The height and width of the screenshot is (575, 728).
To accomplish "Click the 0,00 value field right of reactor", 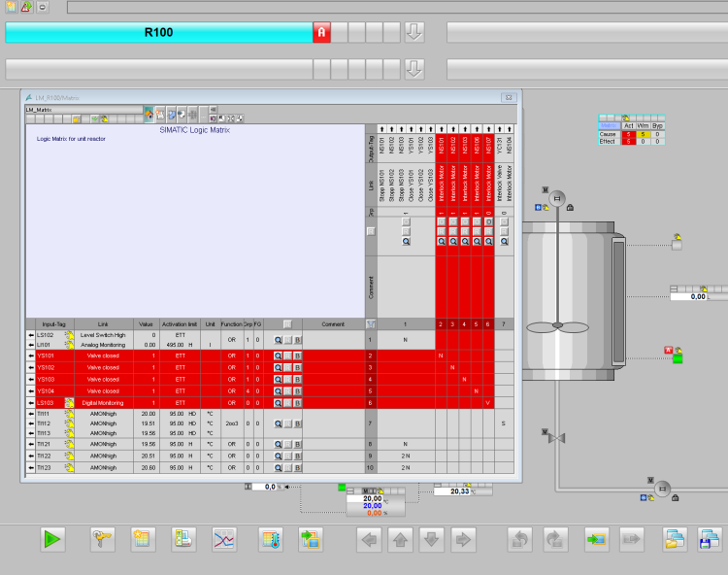I will pyautogui.click(x=689, y=297).
